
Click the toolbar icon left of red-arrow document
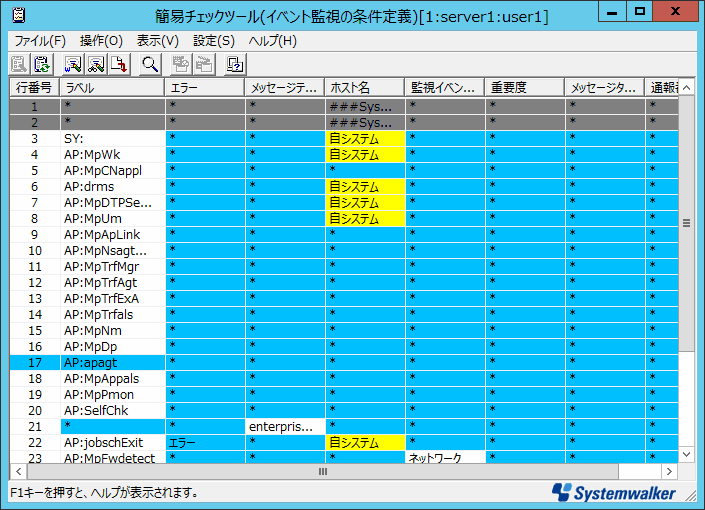[96, 65]
